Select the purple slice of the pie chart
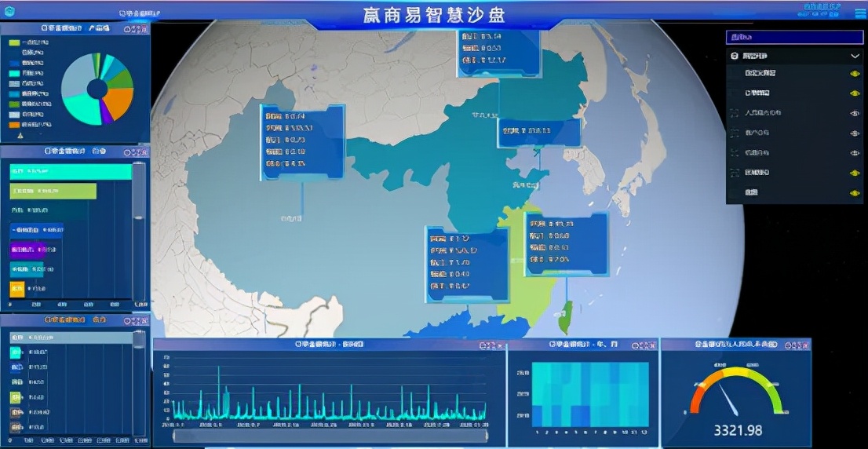The width and height of the screenshot is (868, 449). tap(104, 112)
